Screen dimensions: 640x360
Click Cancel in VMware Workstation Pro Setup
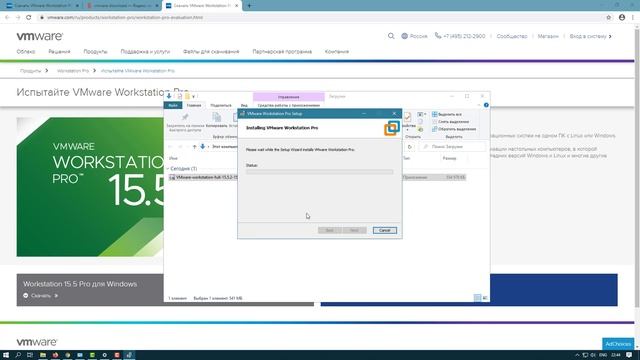pyautogui.click(x=384, y=230)
